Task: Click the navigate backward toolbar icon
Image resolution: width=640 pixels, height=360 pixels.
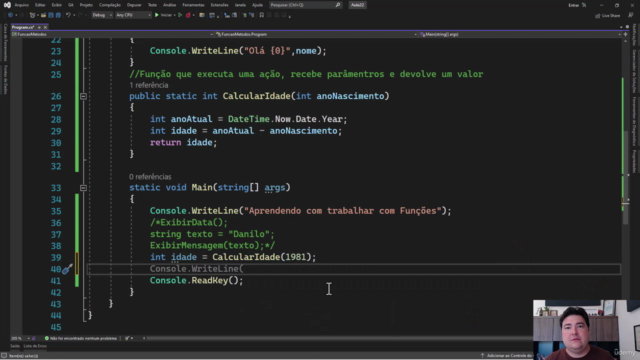Action: [10, 15]
